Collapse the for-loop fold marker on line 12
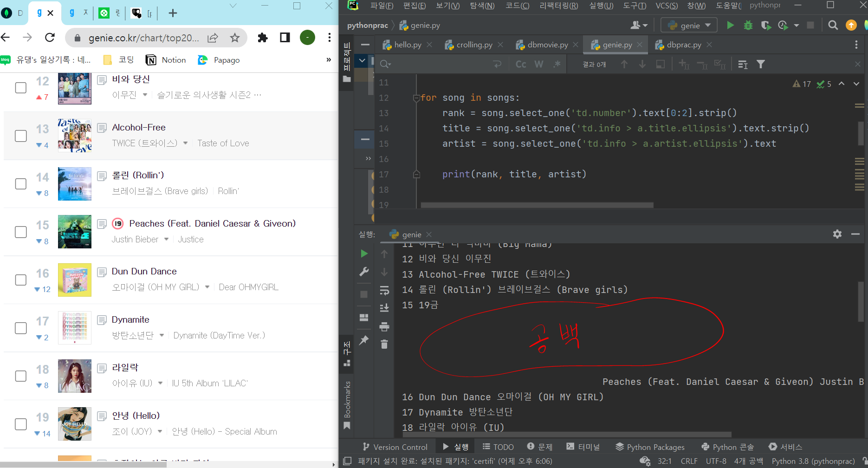Screen dimensions: 868x468 [x=416, y=98]
